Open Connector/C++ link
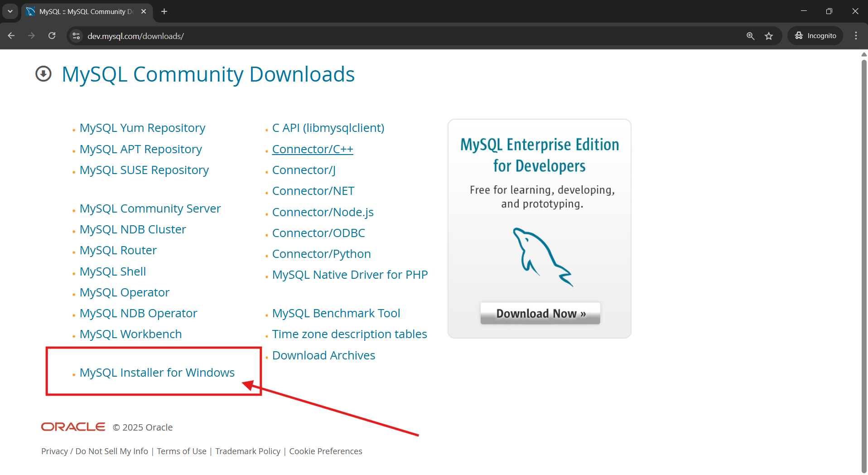 (x=313, y=149)
